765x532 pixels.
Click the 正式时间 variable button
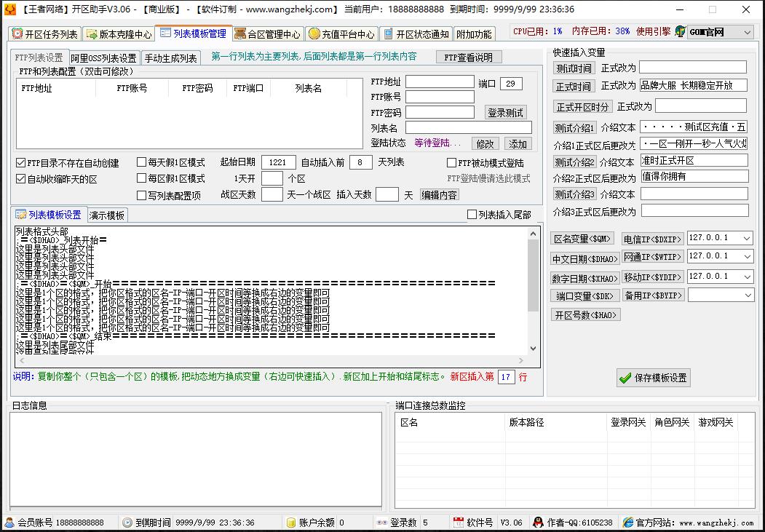[574, 87]
